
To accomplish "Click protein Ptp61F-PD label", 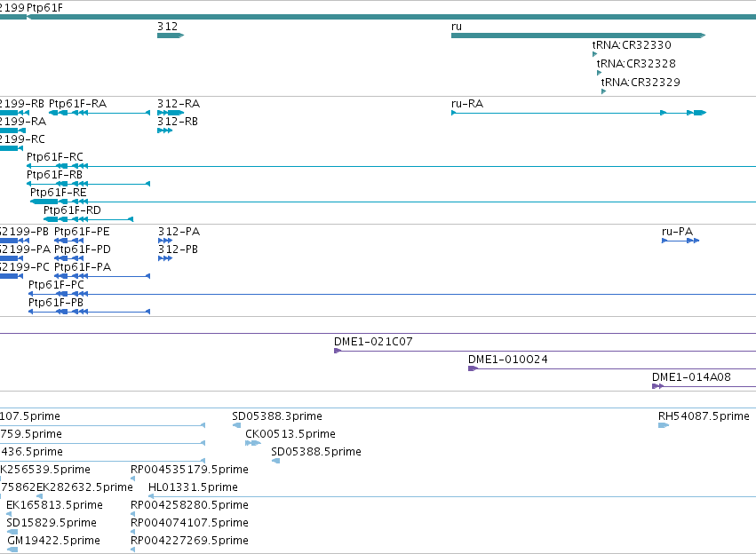I will point(83,249).
